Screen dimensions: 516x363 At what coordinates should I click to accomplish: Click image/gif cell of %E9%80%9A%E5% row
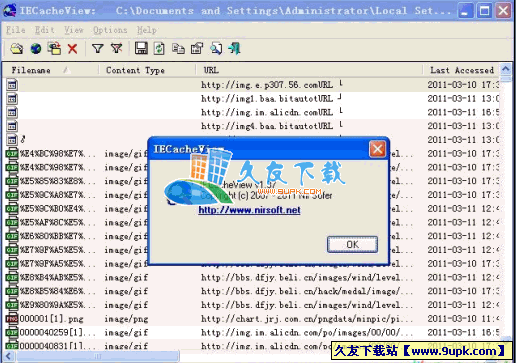pyautogui.click(x=126, y=305)
